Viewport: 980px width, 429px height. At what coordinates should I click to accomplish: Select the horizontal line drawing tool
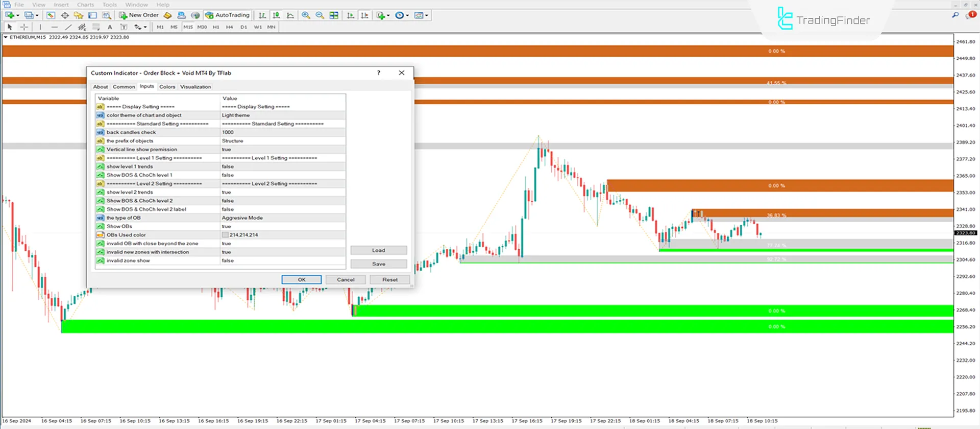55,27
